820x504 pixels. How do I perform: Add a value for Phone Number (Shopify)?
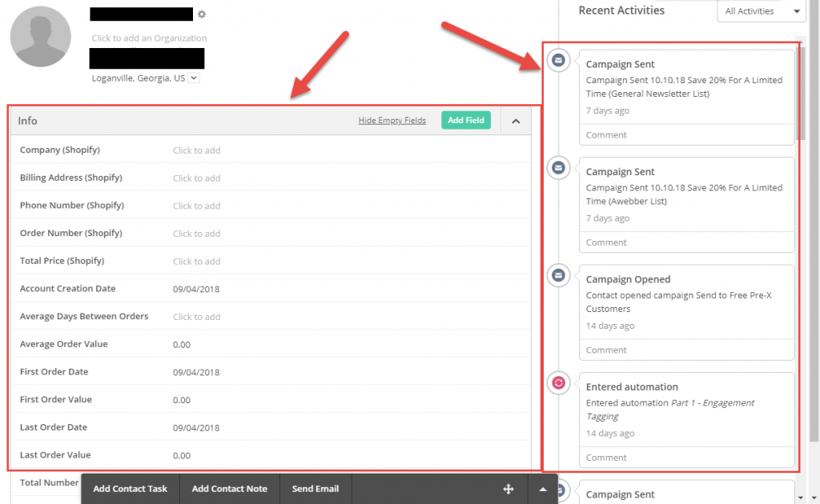(x=197, y=206)
